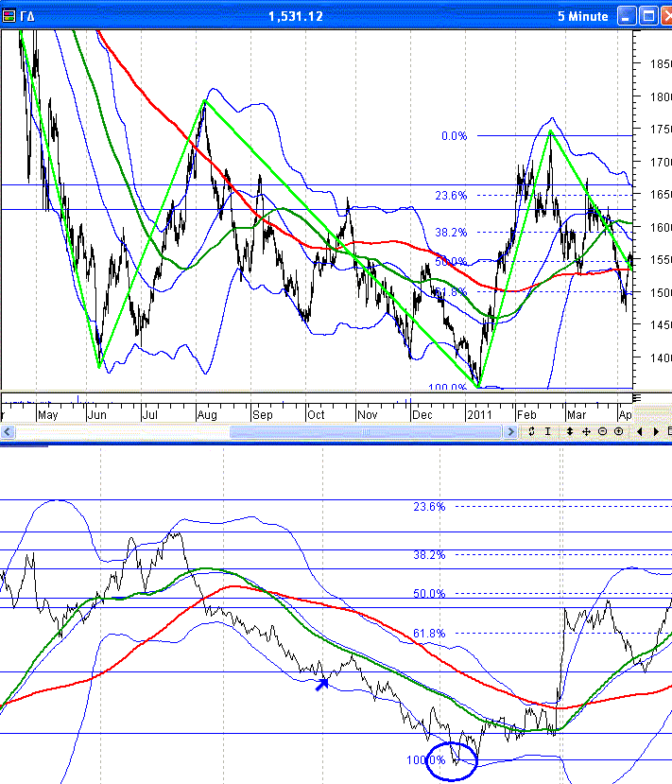Click the horizontal scrollbar thumb
Image resolution: width=672 pixels, height=784 pixels.
tap(367, 431)
